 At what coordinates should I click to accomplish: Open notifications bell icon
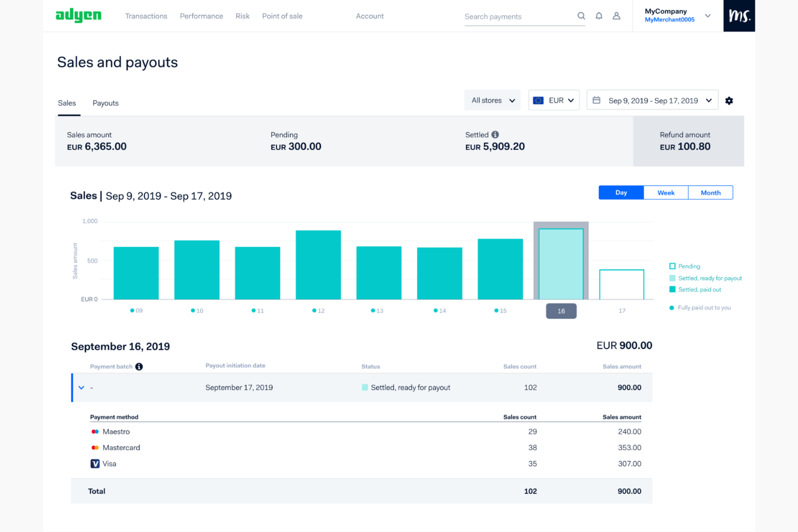coord(599,16)
